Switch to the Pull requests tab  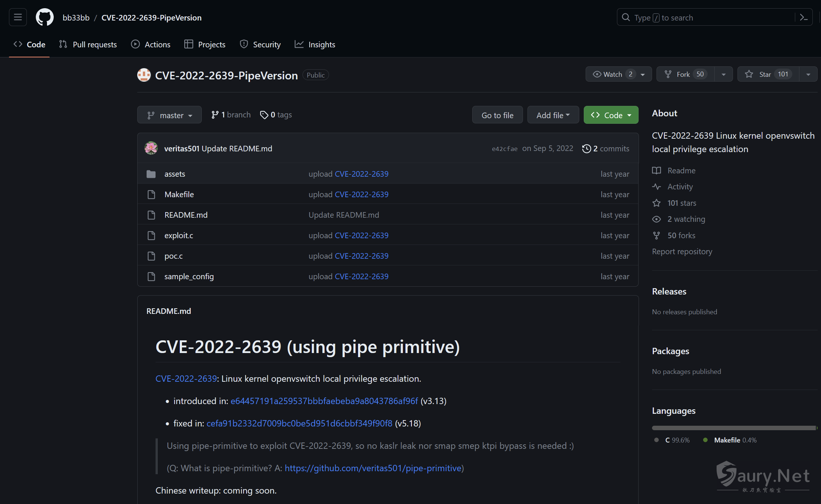tap(88, 44)
